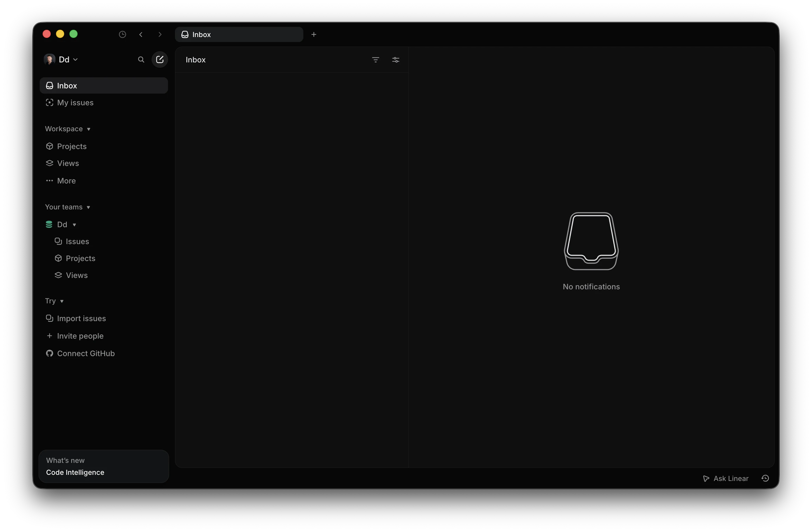
Task: Click the Dd workspace avatar
Action: [50, 60]
